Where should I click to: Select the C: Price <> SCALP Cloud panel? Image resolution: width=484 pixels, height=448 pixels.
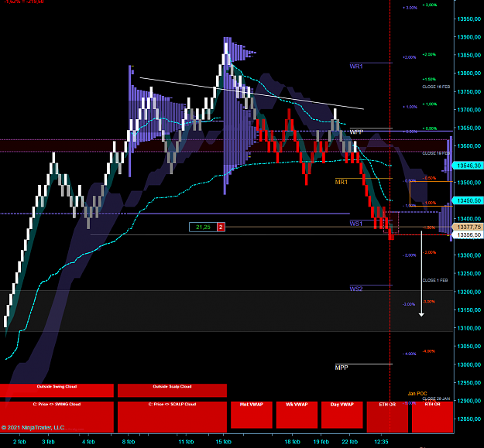click(x=172, y=417)
